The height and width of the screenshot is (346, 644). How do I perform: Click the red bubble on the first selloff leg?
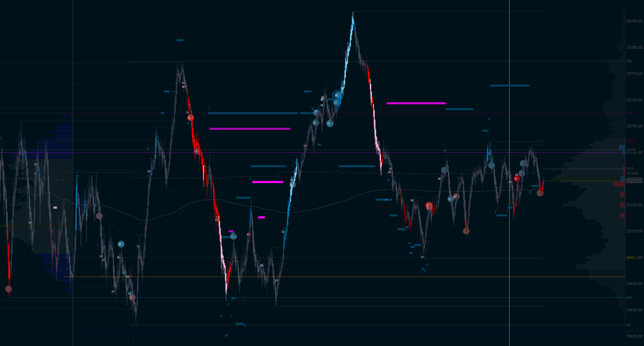pos(191,117)
